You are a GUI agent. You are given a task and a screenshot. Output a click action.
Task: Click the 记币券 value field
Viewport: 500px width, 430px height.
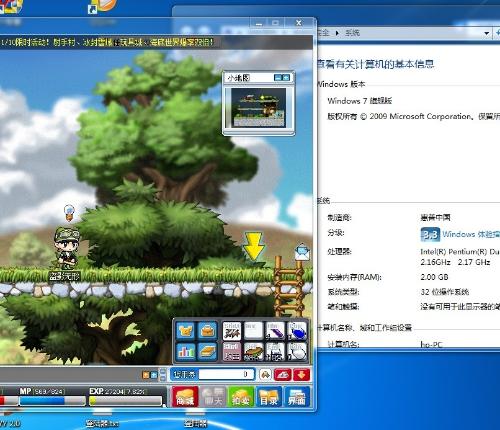(227, 374)
